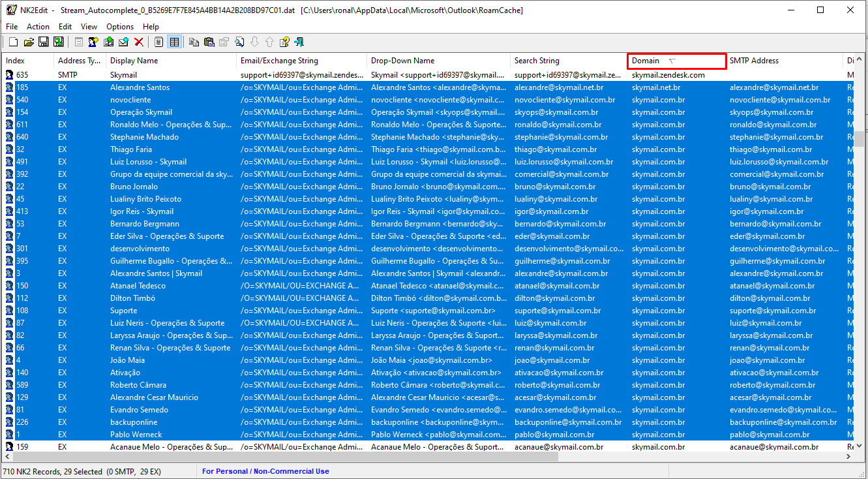Click the For Personal / Non-Commercial Use status text
The height and width of the screenshot is (479, 868).
coord(265,471)
